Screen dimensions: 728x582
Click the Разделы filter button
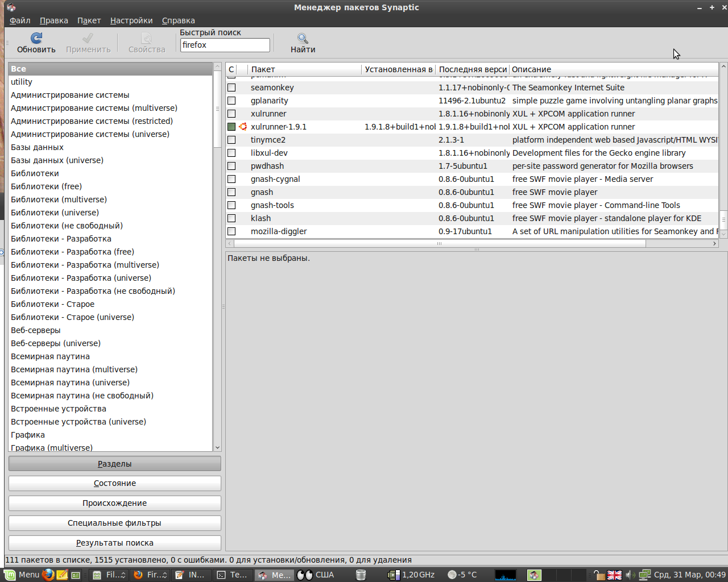click(x=115, y=464)
